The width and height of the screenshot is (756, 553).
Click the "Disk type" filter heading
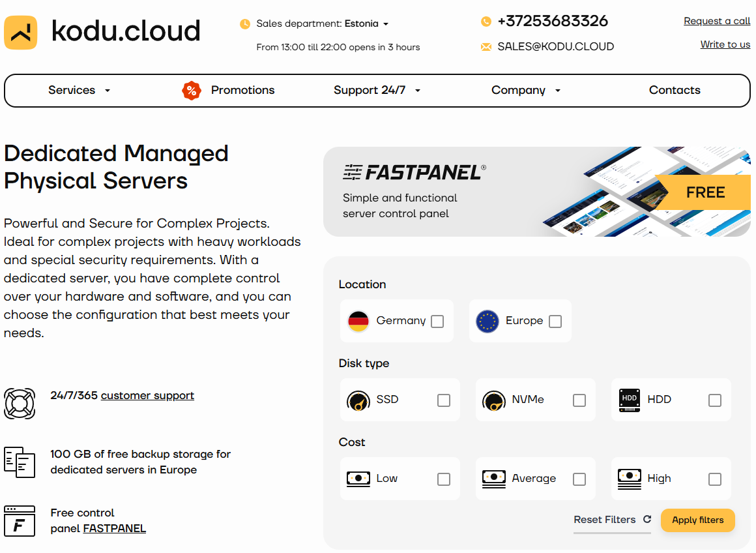coord(364,363)
